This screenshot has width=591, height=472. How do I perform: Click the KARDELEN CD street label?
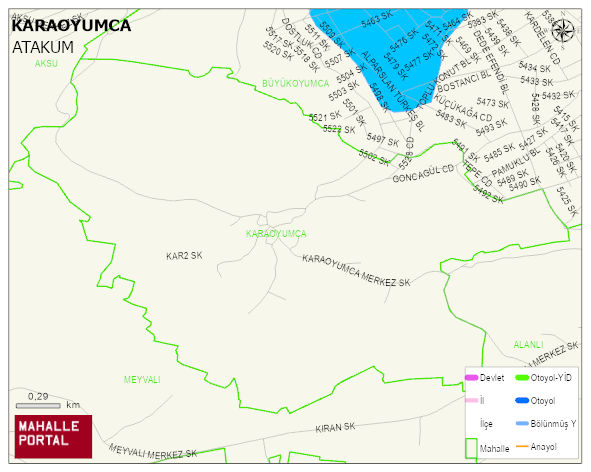pos(542,38)
